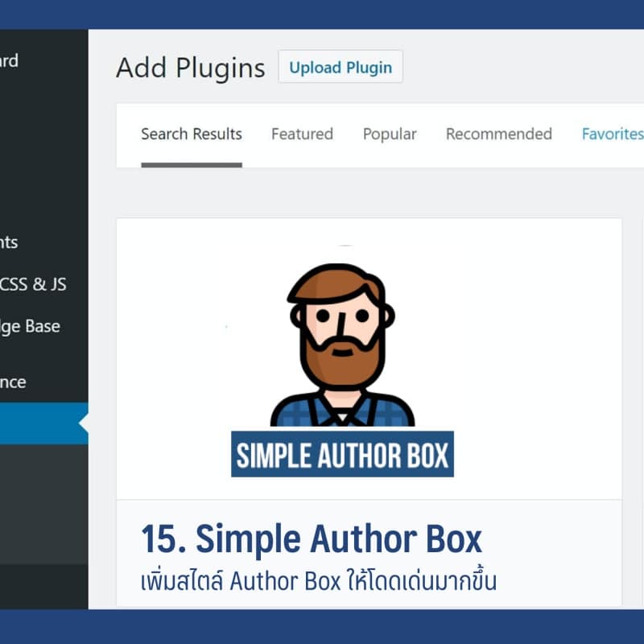Switch to the Search Results tab
The width and height of the screenshot is (644, 644).
[192, 134]
